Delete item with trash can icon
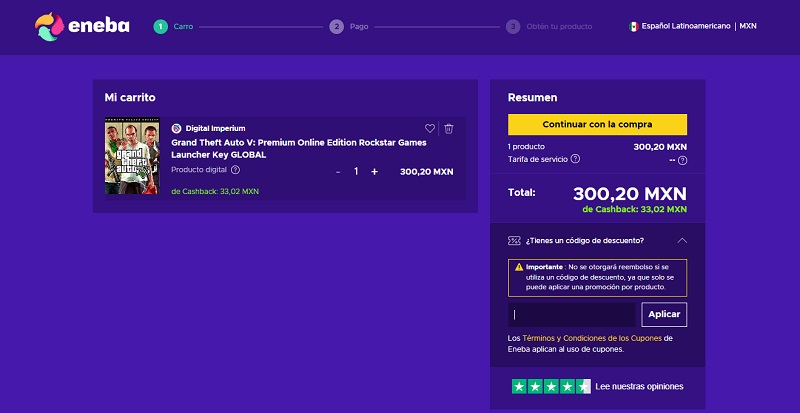Screen dimensions: 800x413 tap(448, 129)
